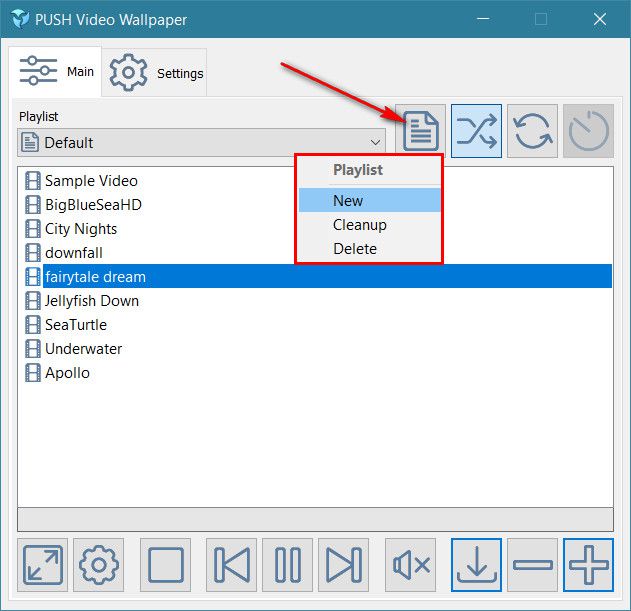Choose New from Playlist menu

(x=369, y=200)
